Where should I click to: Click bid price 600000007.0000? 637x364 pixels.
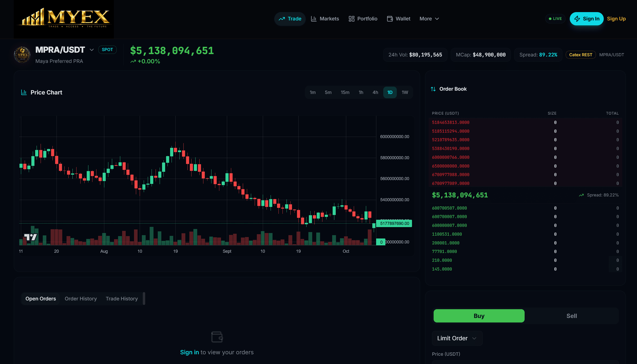click(449, 225)
